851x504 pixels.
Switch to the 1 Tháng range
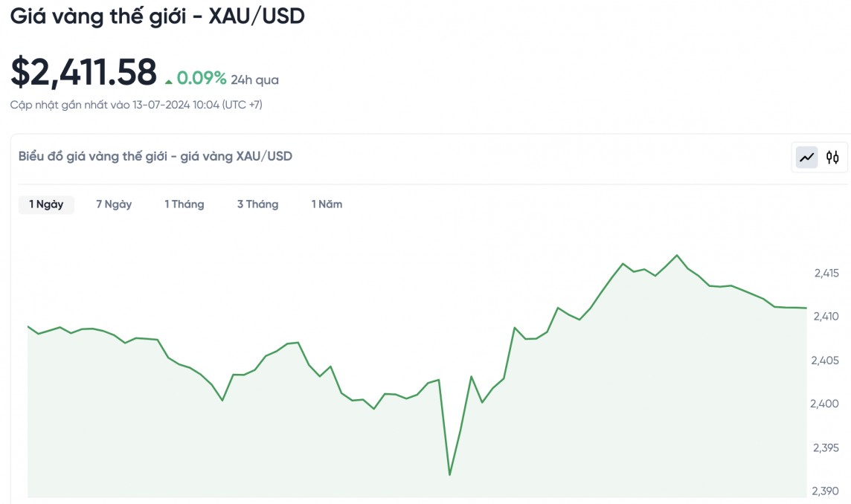(x=184, y=204)
